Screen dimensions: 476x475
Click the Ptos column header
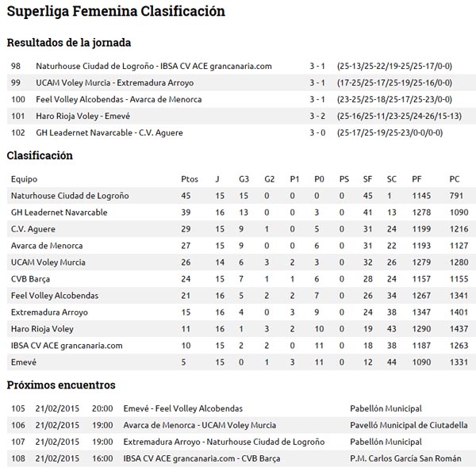click(x=190, y=179)
